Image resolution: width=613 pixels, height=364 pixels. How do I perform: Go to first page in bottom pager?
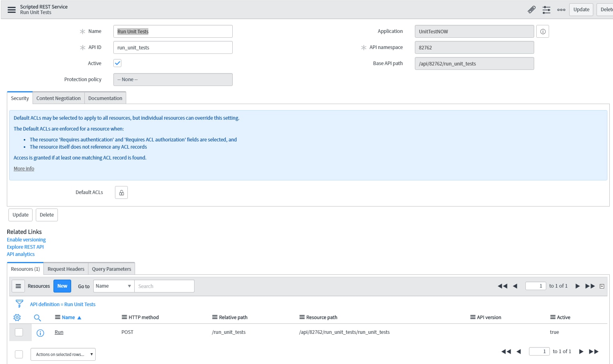(x=506, y=352)
